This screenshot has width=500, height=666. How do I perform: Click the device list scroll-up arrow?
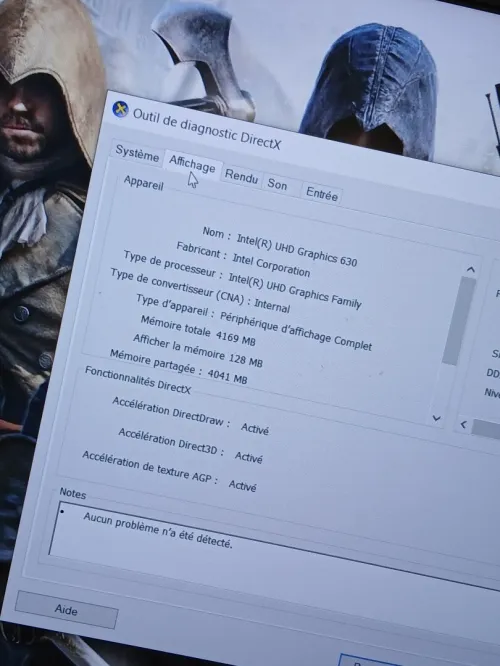tap(470, 270)
